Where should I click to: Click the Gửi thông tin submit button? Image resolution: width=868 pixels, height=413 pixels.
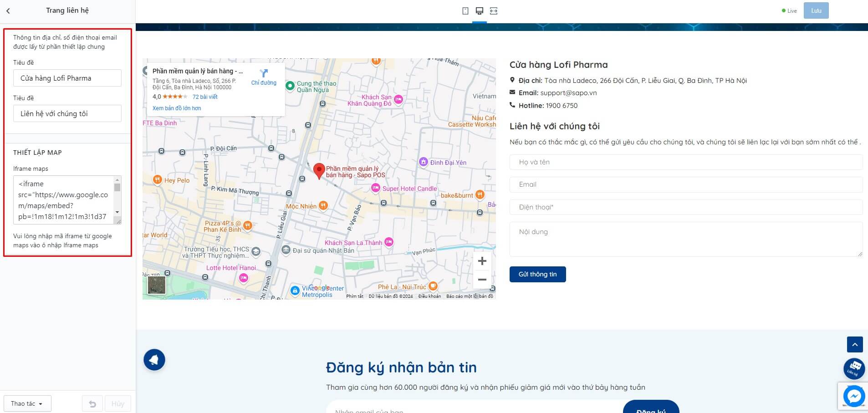pyautogui.click(x=537, y=274)
